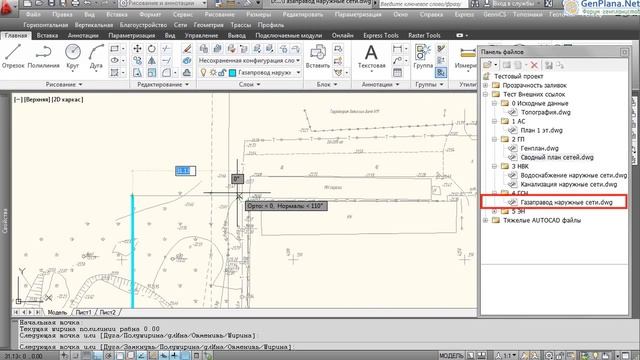Expand the Слои panel
Viewport: 640px width, 360px height.
point(249,84)
